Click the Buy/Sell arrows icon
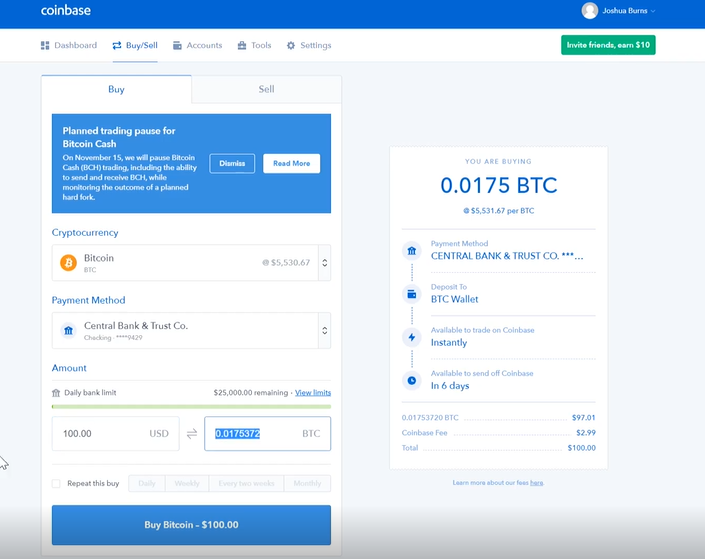The height and width of the screenshot is (559, 705). [x=117, y=45]
